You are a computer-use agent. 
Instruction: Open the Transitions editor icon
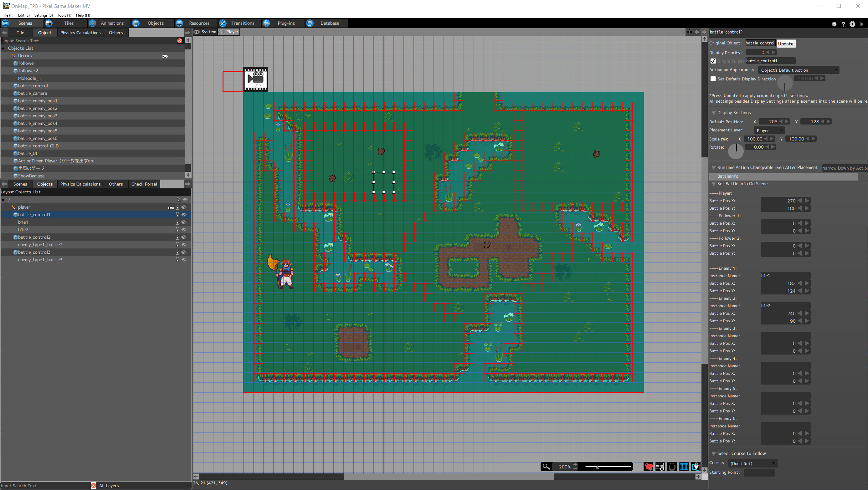coord(223,23)
